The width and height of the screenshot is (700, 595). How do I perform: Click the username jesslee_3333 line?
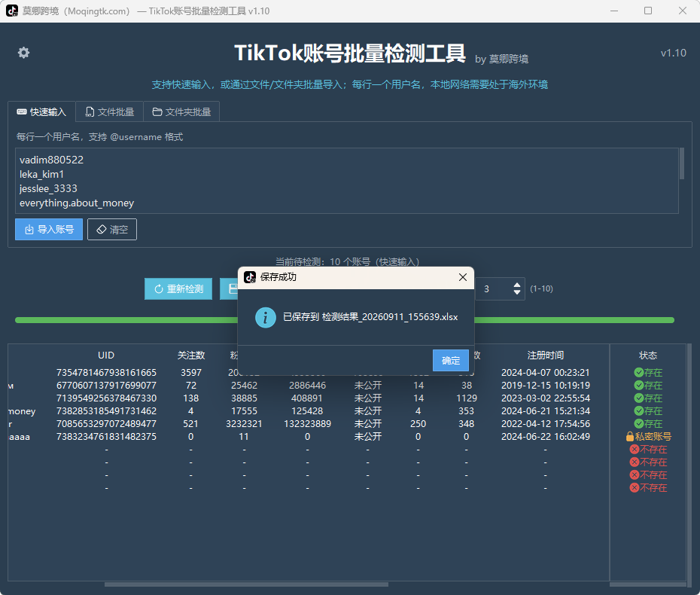pyautogui.click(x=48, y=188)
